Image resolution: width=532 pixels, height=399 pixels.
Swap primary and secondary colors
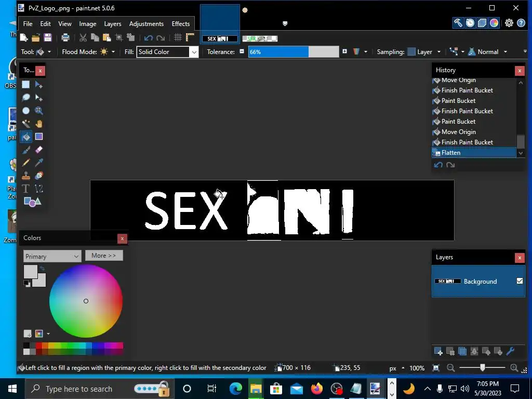[42, 269]
